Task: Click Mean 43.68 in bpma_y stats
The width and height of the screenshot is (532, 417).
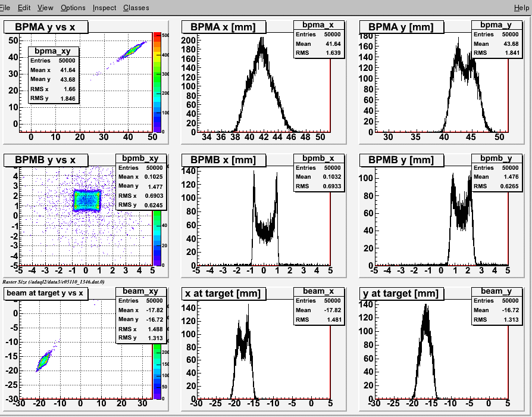Action: pyautogui.click(x=496, y=44)
